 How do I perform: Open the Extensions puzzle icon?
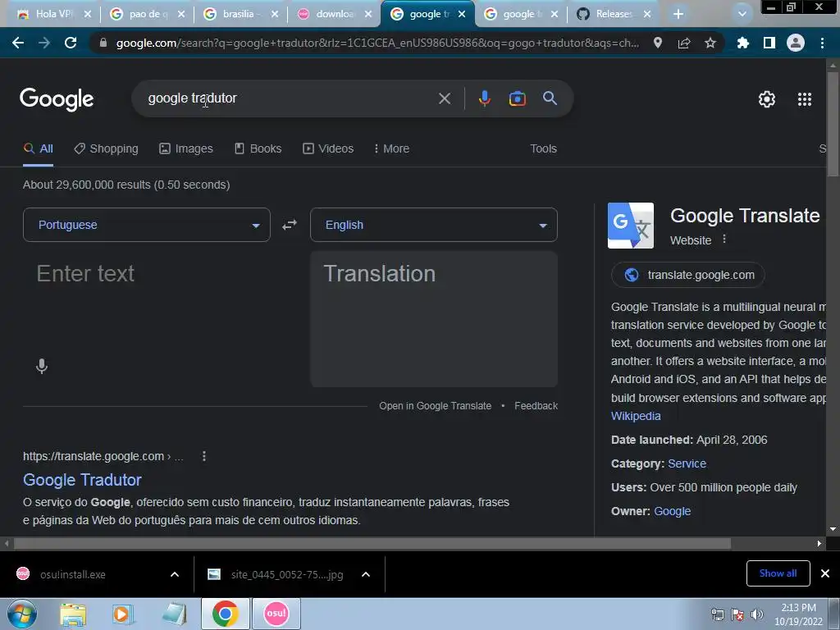[x=742, y=43]
